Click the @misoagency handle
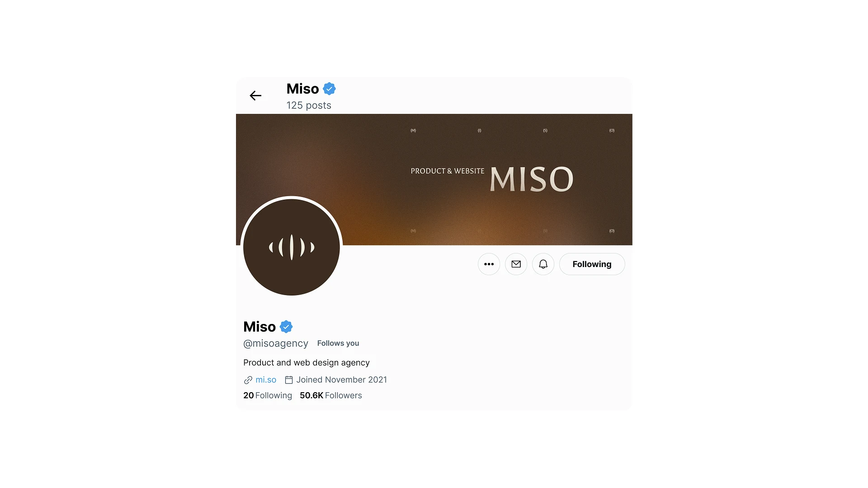The width and height of the screenshot is (868, 488). [276, 343]
